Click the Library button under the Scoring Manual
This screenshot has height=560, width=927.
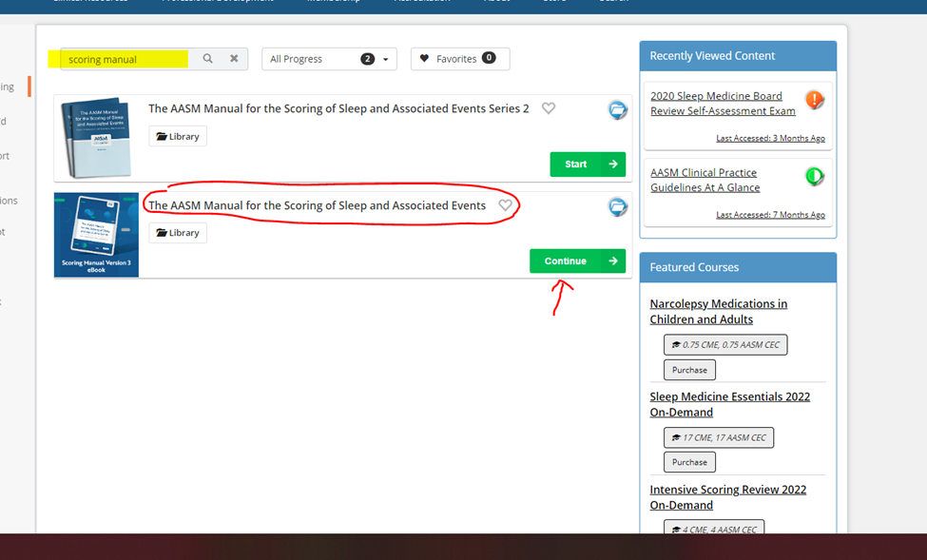coord(177,232)
